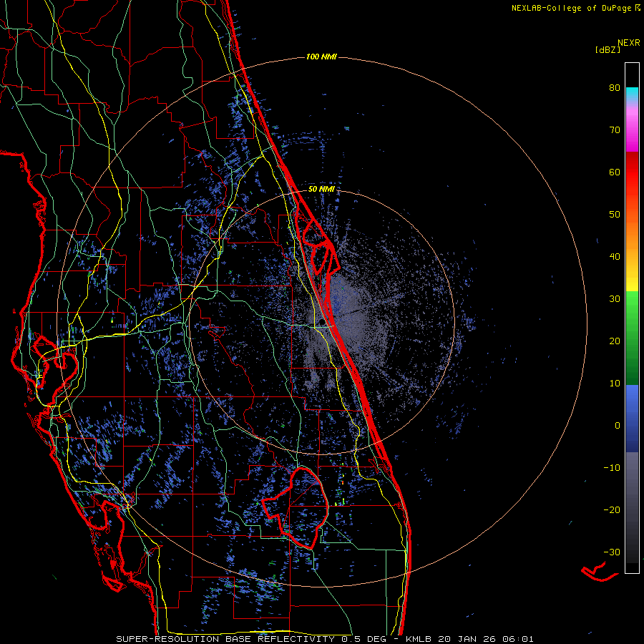Viewport: 644px width, 644px height.
Task: Click the 50 value on the dBZ scale
Action: point(615,215)
